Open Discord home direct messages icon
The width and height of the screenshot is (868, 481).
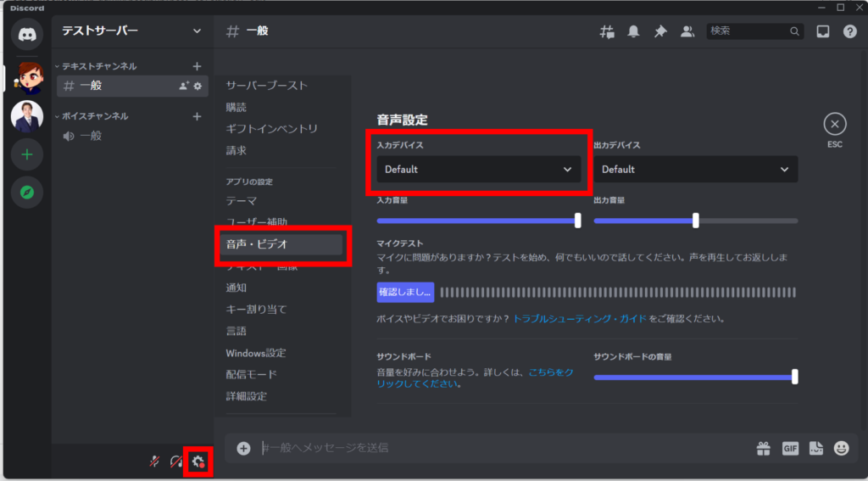[x=26, y=34]
